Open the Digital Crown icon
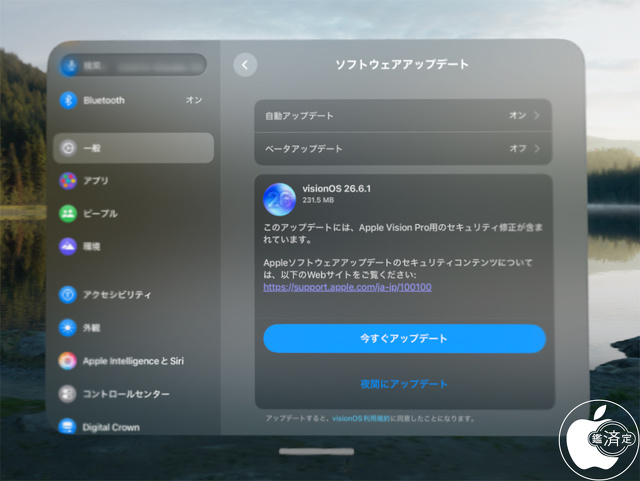The image size is (640, 481). point(67,426)
